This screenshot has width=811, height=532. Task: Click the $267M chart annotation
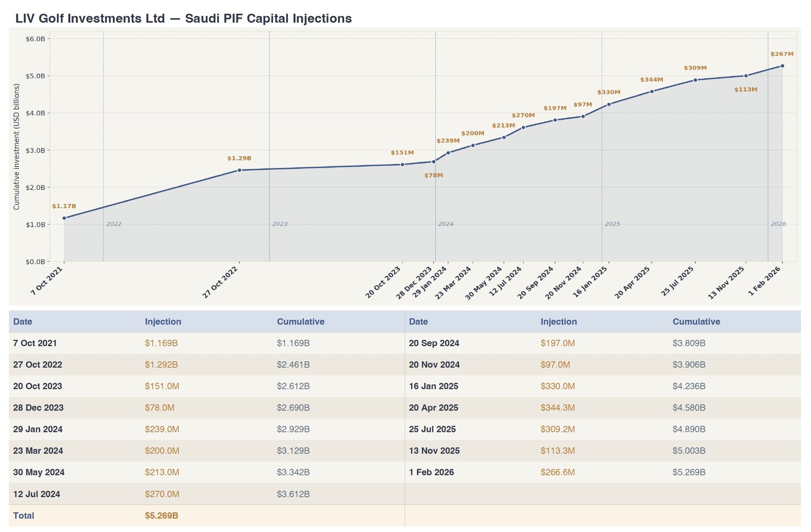(782, 54)
